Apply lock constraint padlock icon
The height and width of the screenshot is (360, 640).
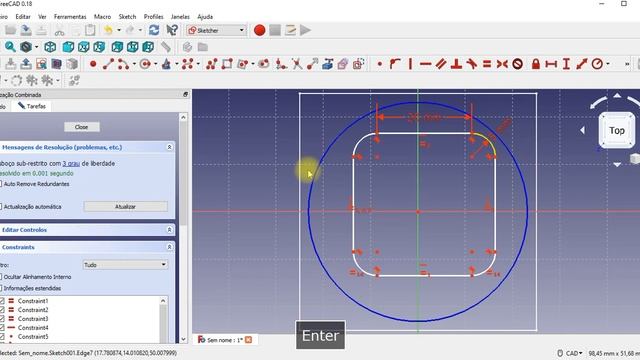[x=536, y=64]
